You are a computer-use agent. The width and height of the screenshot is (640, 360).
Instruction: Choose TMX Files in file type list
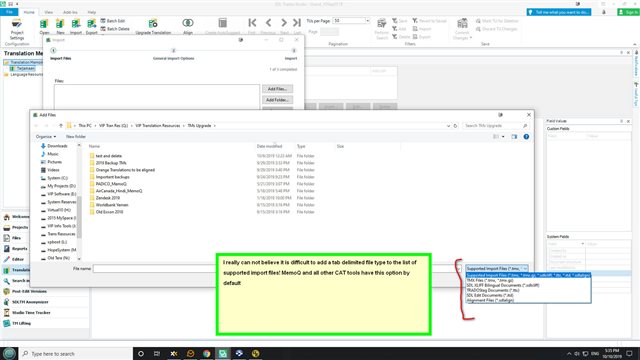(490, 280)
